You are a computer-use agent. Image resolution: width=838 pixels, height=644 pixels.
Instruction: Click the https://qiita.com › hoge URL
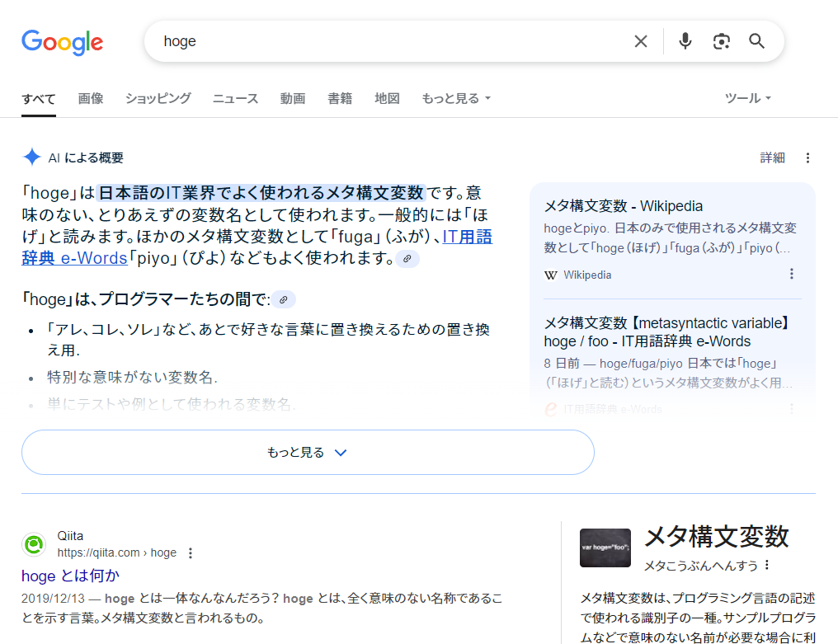click(116, 552)
